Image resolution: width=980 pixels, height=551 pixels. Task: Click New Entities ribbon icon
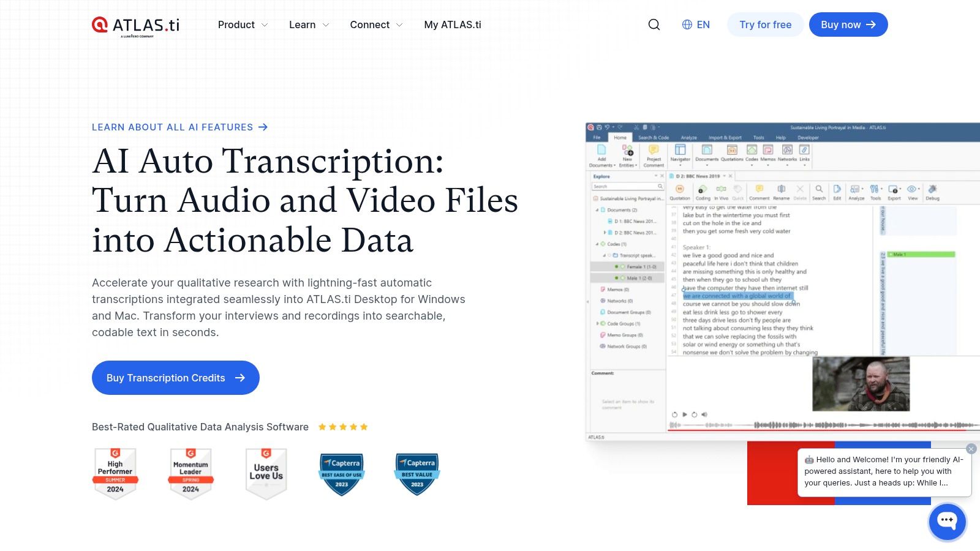pos(628,156)
